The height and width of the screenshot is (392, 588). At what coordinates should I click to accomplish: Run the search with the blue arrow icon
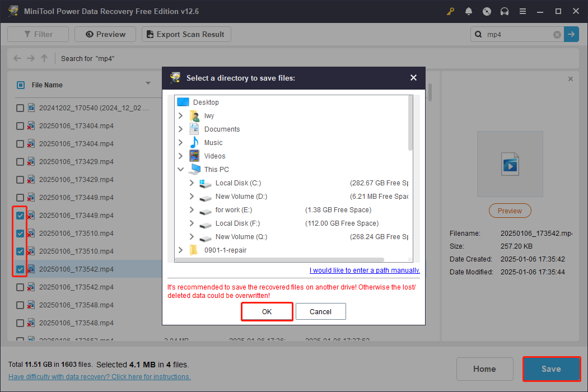(x=571, y=34)
